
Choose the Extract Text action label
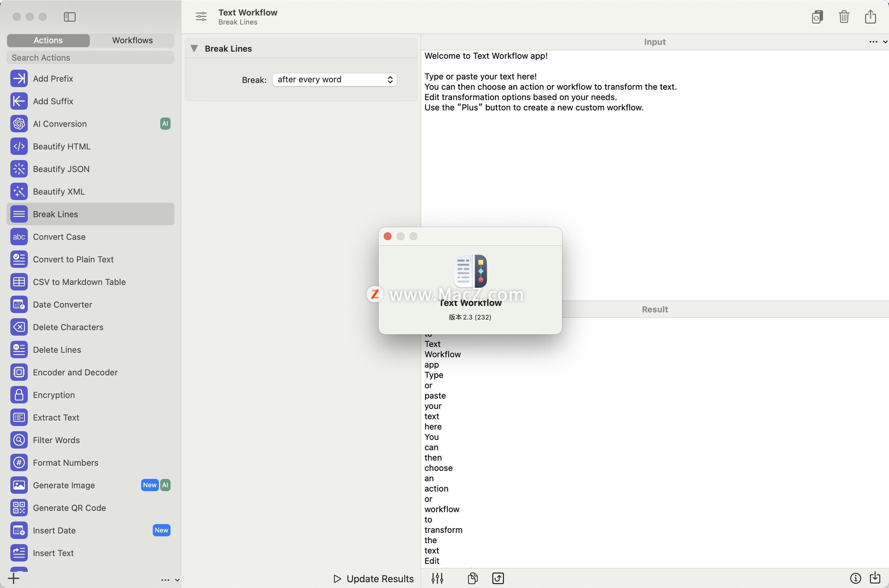(x=56, y=418)
